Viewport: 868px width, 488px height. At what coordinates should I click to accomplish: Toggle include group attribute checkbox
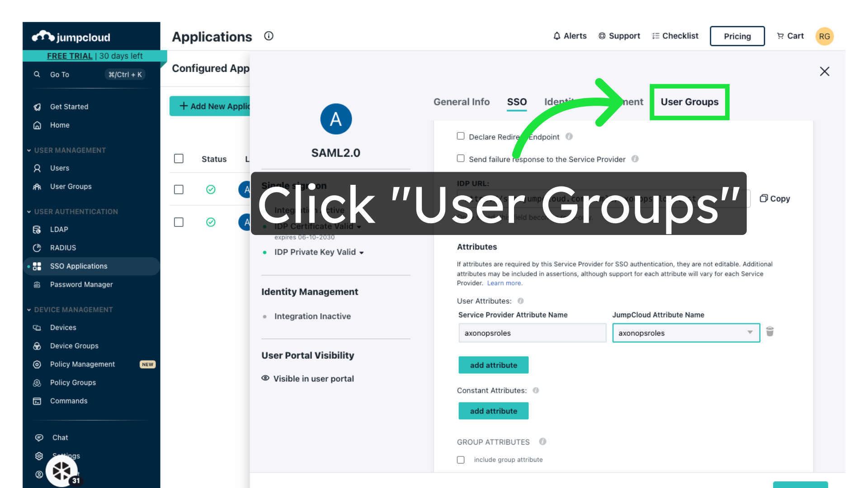point(461,460)
